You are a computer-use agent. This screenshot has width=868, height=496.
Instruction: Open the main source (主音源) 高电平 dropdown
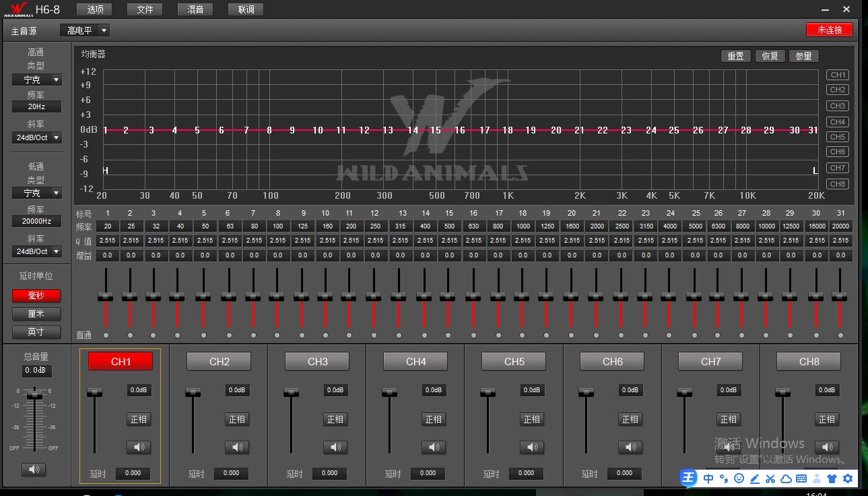[x=85, y=30]
